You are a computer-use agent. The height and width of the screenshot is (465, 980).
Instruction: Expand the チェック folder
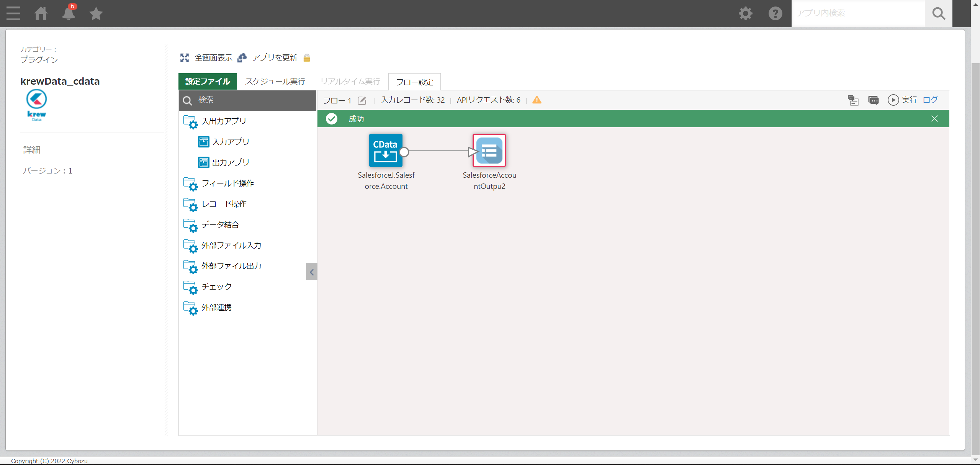click(207, 287)
